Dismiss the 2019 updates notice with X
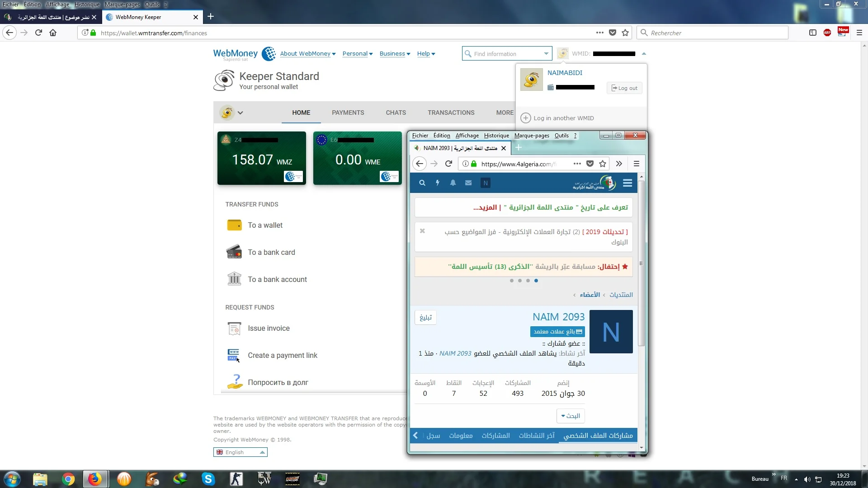 point(422,231)
